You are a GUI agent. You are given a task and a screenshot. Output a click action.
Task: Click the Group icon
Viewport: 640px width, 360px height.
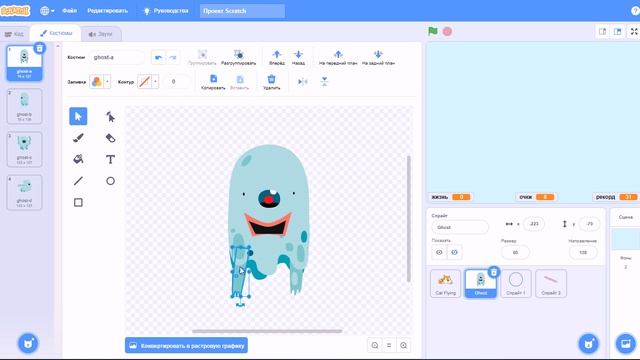[202, 54]
